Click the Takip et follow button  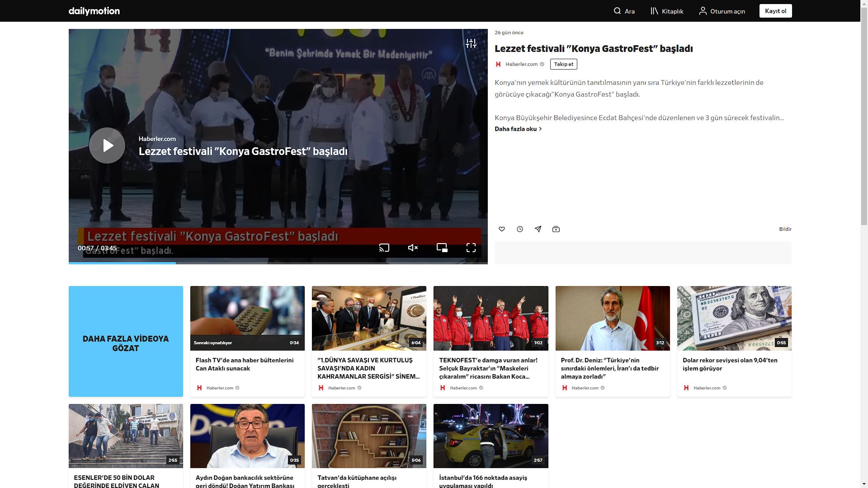(x=563, y=64)
